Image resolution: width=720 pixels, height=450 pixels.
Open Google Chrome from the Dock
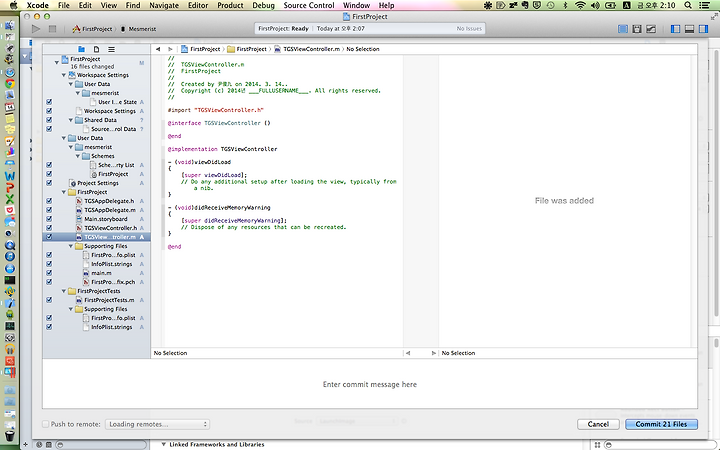pos(10,84)
